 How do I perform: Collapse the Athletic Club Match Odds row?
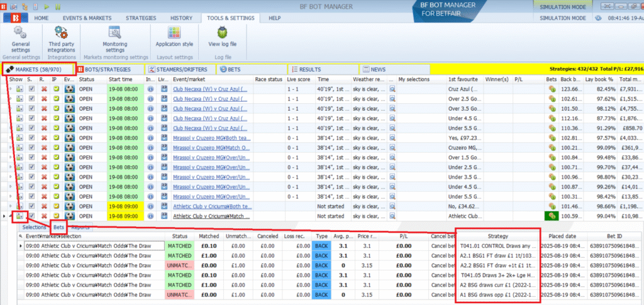click(x=11, y=216)
